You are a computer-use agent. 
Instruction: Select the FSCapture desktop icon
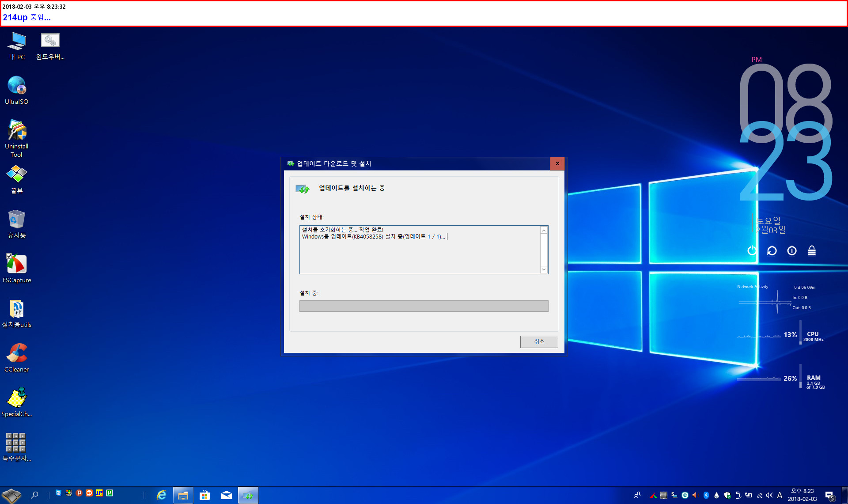click(17, 269)
